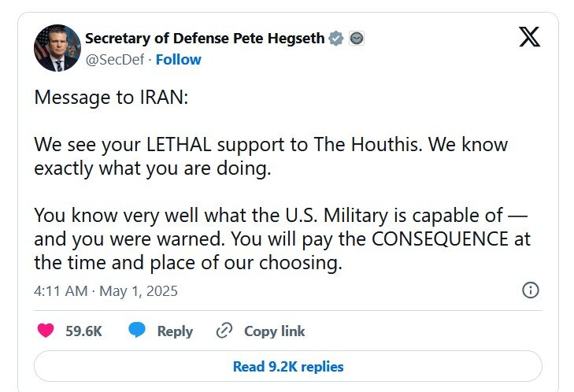Select the Reply text label

coord(175,331)
